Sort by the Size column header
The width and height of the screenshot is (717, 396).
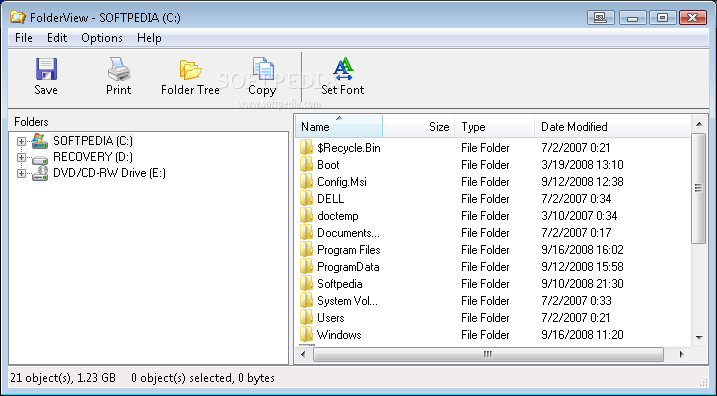coord(418,126)
